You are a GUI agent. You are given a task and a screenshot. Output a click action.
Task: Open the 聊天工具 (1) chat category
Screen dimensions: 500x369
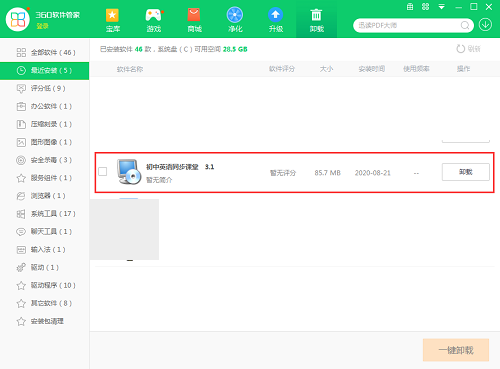45,232
